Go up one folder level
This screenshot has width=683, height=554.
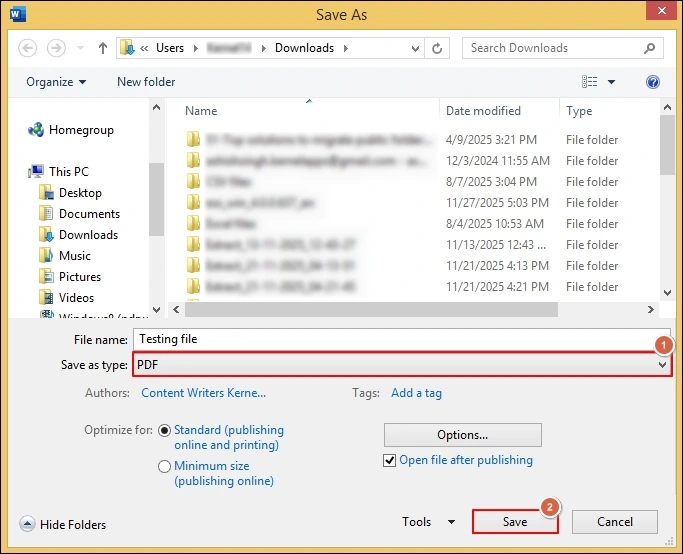point(103,48)
